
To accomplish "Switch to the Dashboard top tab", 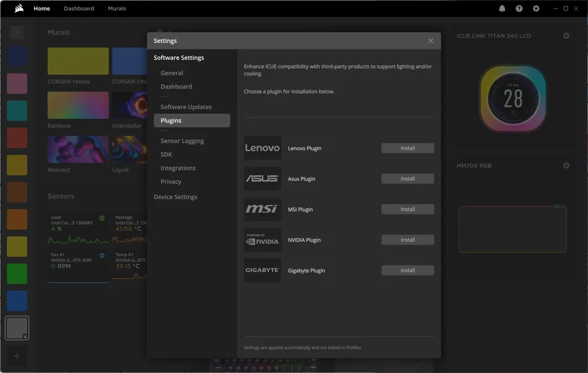I will coord(79,8).
